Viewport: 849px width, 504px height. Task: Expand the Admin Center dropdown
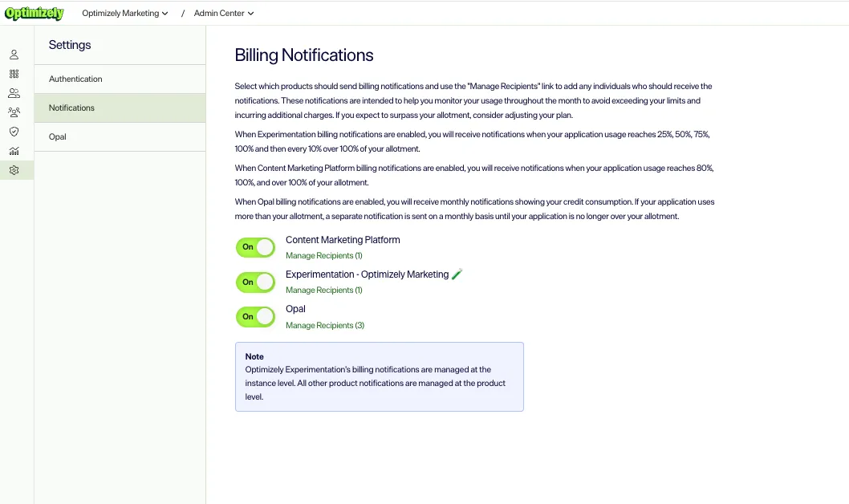[224, 13]
